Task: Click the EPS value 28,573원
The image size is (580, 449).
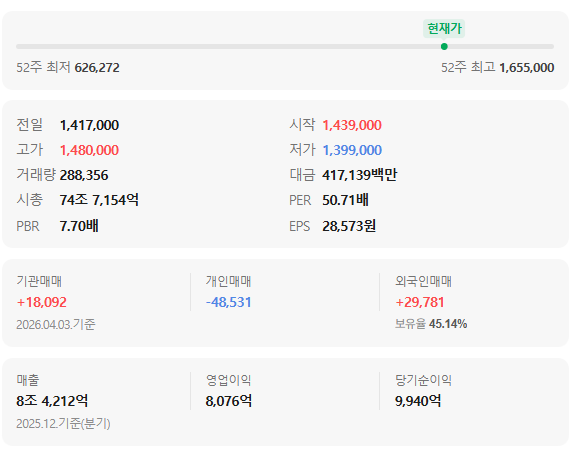Action: point(349,226)
